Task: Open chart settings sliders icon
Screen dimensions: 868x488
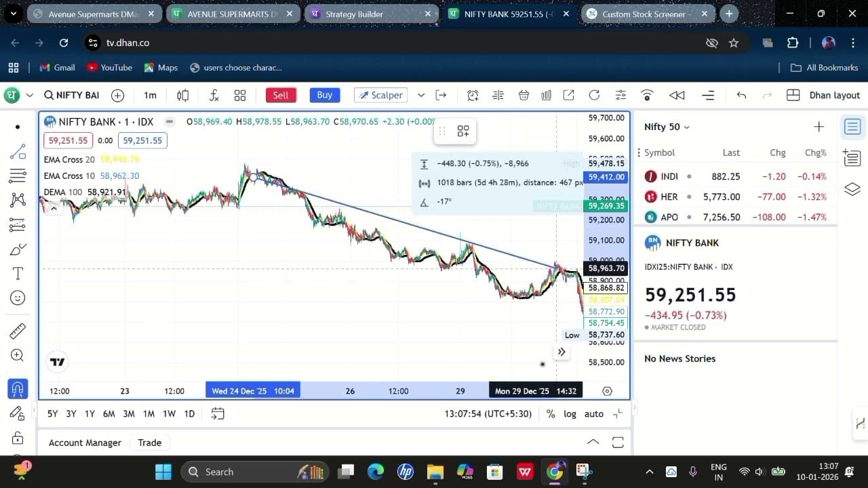Action: 620,96
